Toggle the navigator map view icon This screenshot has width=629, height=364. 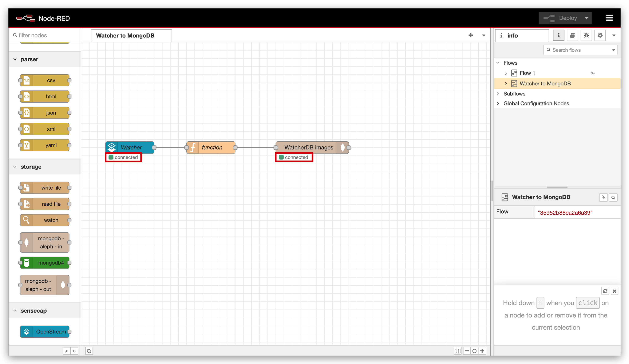(458, 351)
